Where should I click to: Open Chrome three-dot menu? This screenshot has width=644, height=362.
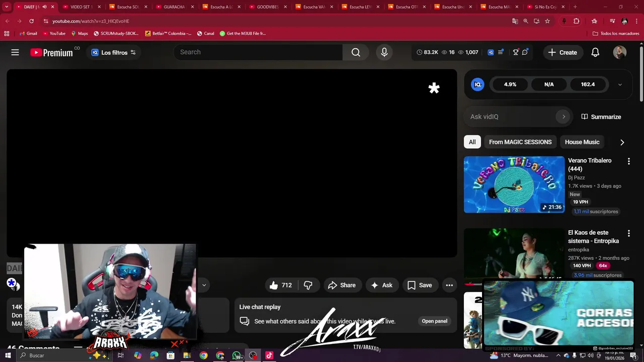[x=636, y=21]
